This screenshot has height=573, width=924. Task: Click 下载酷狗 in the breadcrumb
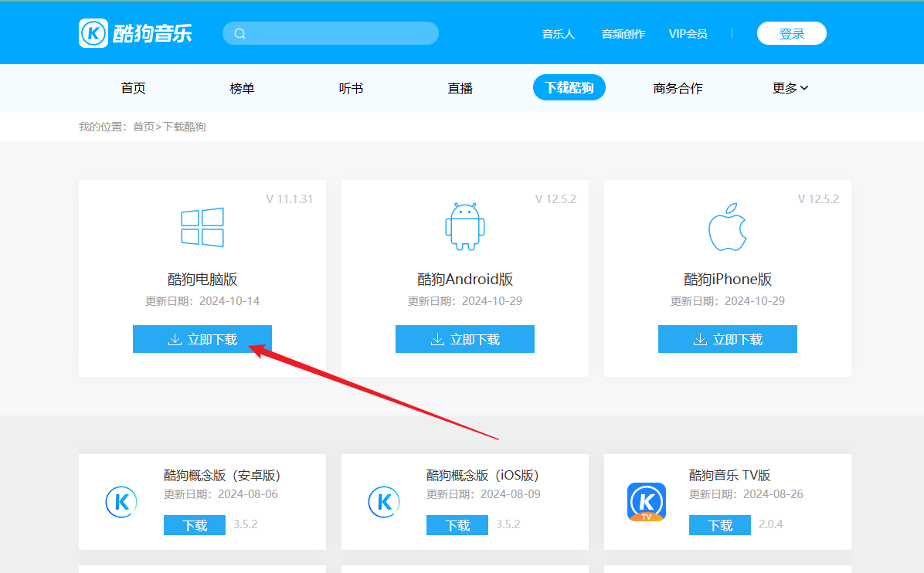(x=185, y=127)
